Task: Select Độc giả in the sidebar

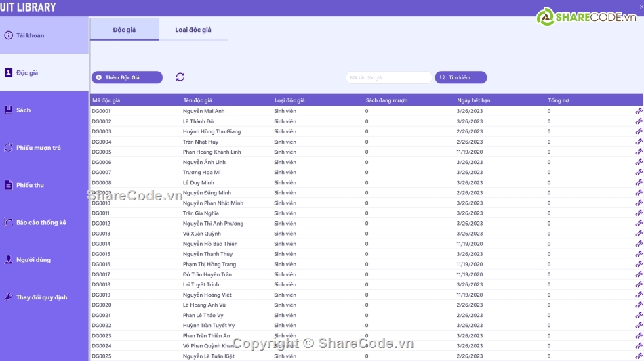Action: click(27, 72)
